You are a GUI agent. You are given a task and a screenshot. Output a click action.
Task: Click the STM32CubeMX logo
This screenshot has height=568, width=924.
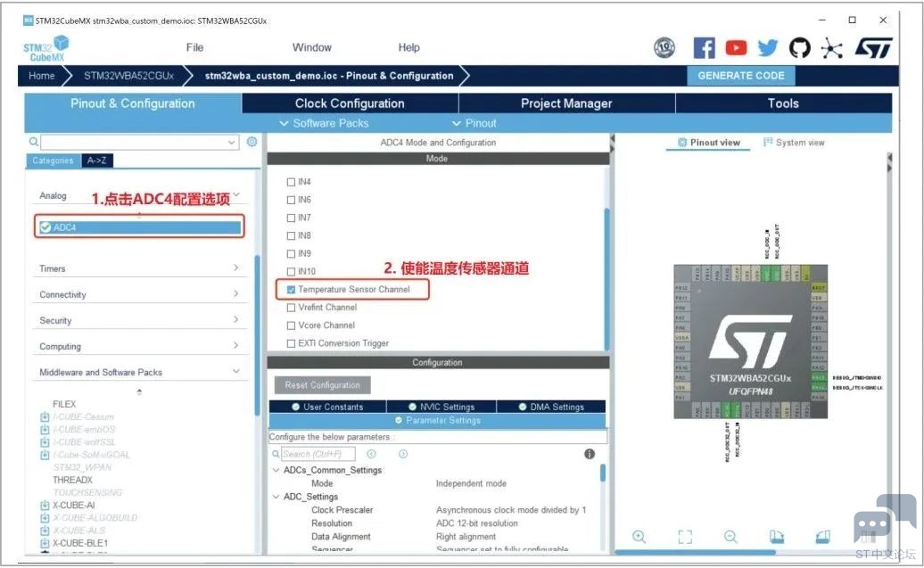[46, 48]
